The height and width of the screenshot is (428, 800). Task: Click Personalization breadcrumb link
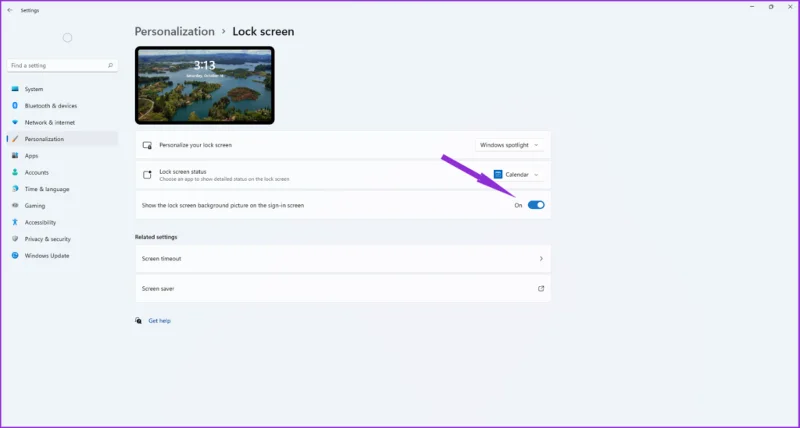174,32
